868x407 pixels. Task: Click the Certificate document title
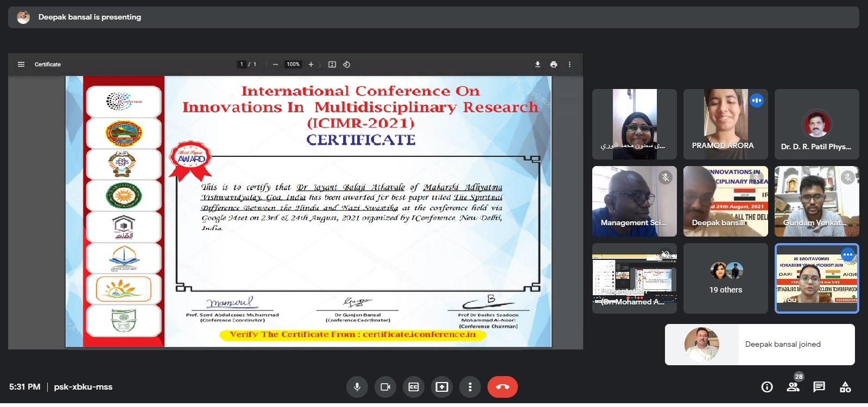(x=48, y=65)
